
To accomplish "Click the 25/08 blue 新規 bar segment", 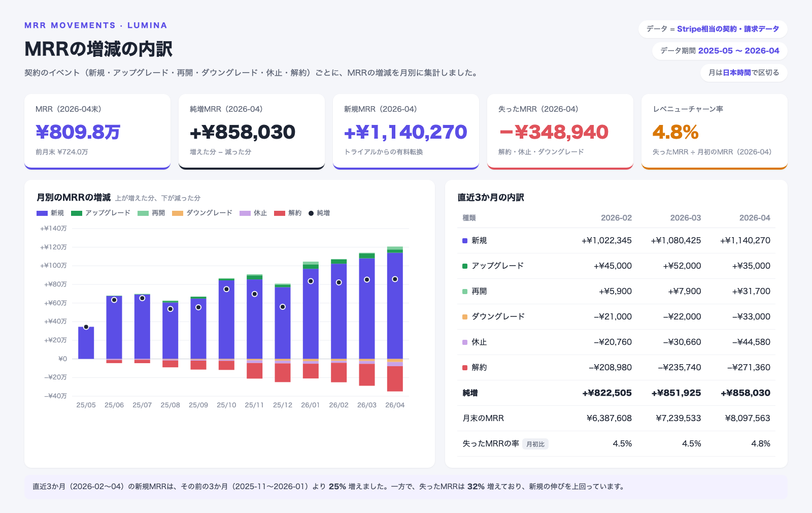I will coord(171,331).
